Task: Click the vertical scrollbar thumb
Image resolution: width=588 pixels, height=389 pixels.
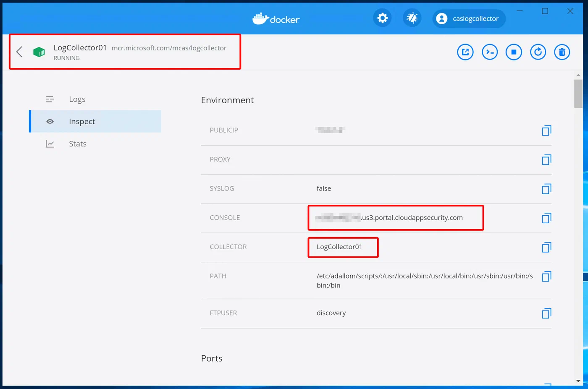Action: pos(578,94)
